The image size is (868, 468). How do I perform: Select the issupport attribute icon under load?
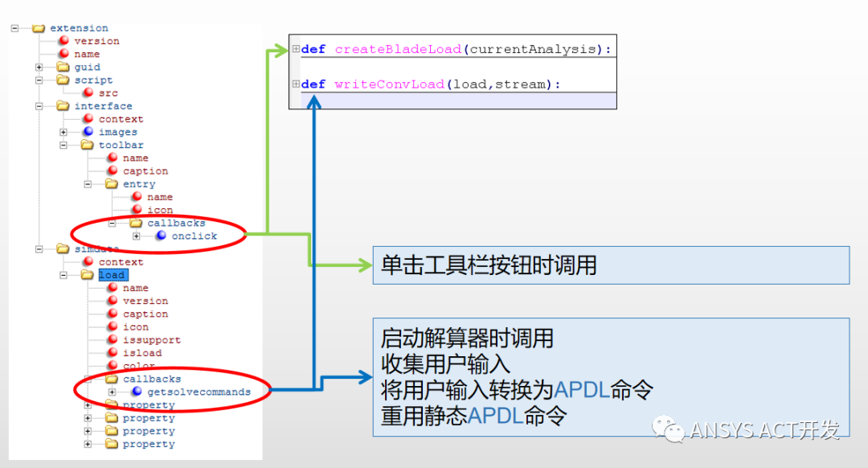[x=113, y=339]
